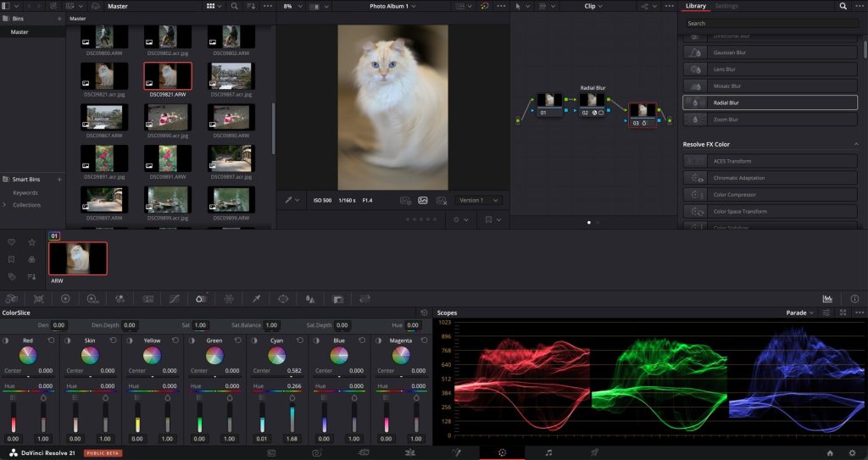This screenshot has height=460, width=868.
Task: Open the scopes display icon
Action: coord(827,299)
